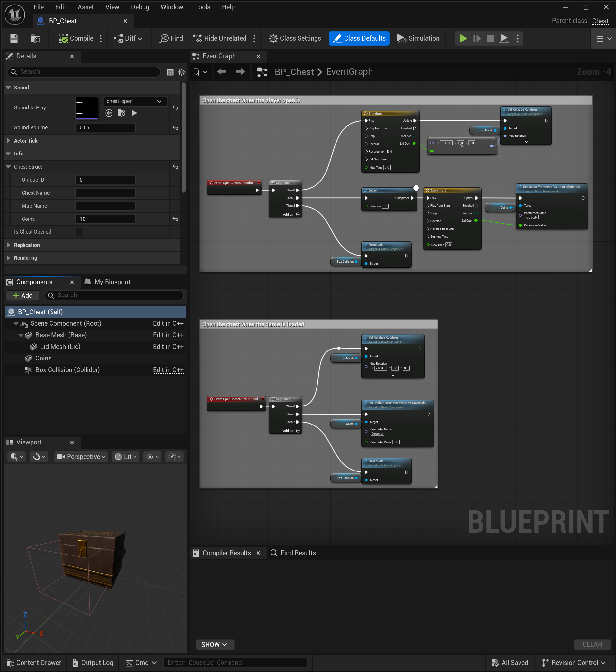The width and height of the screenshot is (616, 672).
Task: Click Edit in C++ for Box Collision
Action: 168,369
